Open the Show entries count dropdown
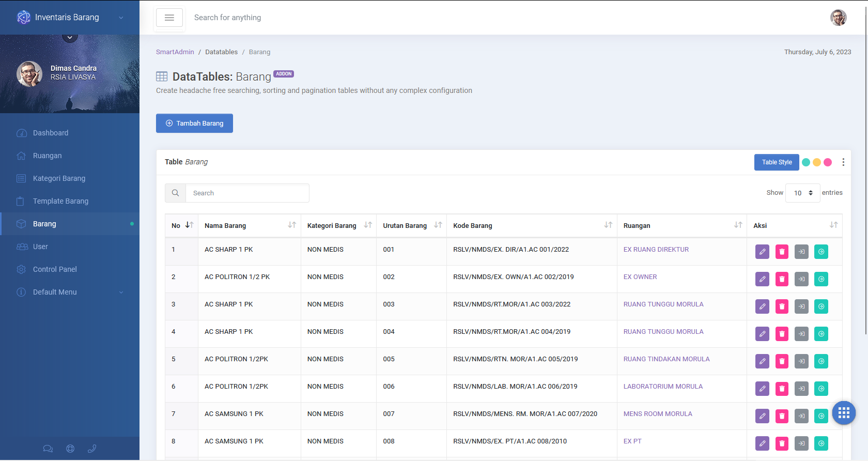 click(x=803, y=193)
